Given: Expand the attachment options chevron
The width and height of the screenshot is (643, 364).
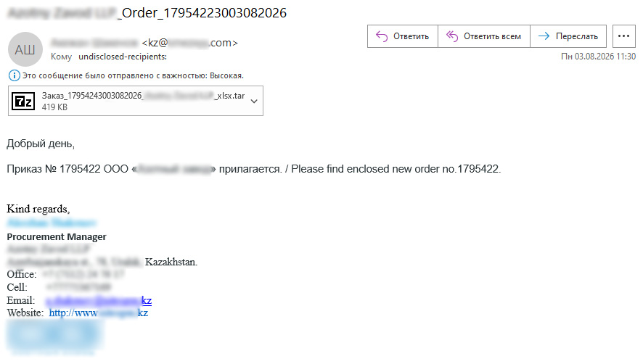Looking at the screenshot, I should (254, 102).
